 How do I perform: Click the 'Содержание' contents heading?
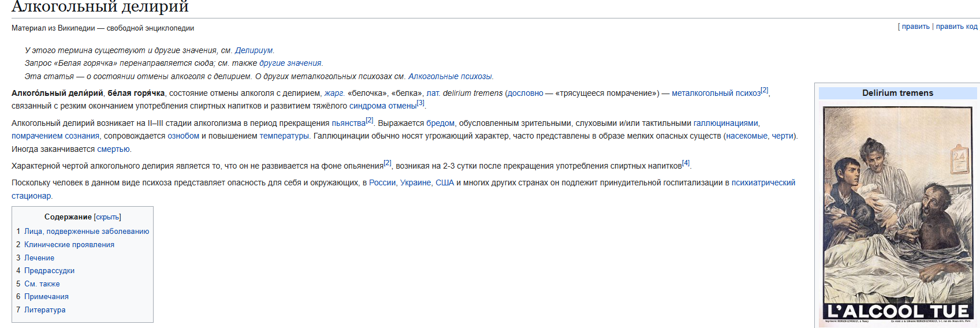point(68,217)
